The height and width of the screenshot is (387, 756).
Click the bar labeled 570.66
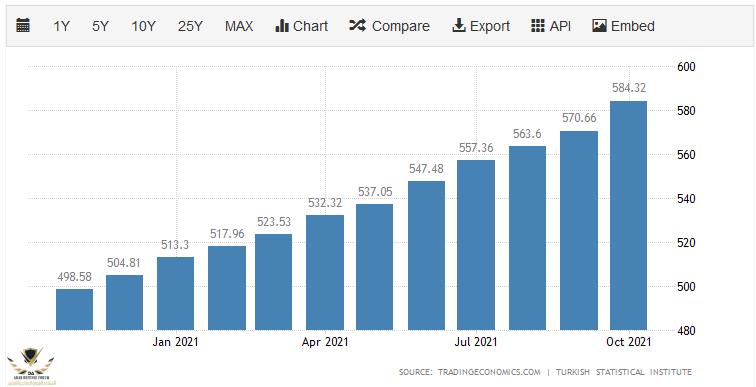579,230
